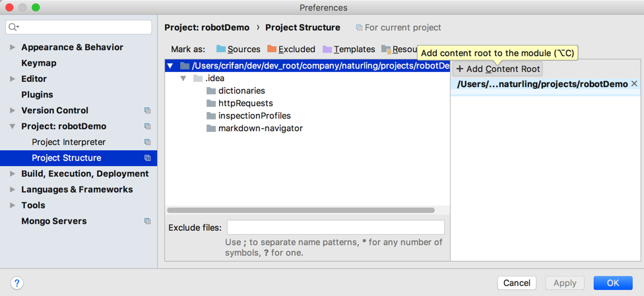
Task: Collapse the .idea folder
Action: 183,78
